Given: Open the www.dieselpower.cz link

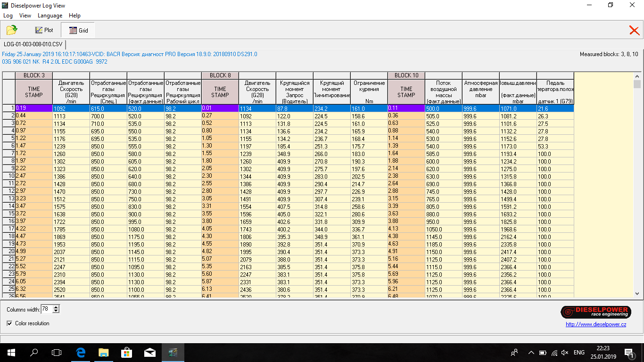Looking at the screenshot, I should pyautogui.click(x=596, y=324).
